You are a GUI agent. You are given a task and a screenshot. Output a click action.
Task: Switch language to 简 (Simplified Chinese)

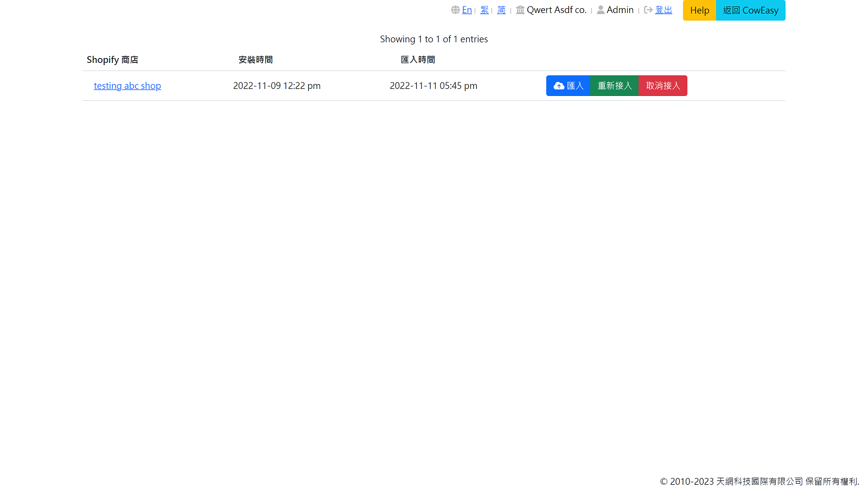[x=501, y=10]
